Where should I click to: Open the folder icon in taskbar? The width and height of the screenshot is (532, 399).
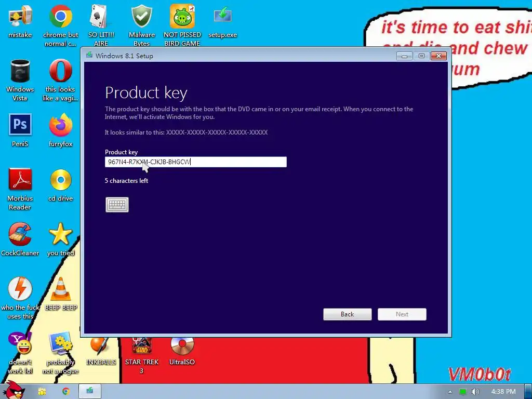[42, 392]
